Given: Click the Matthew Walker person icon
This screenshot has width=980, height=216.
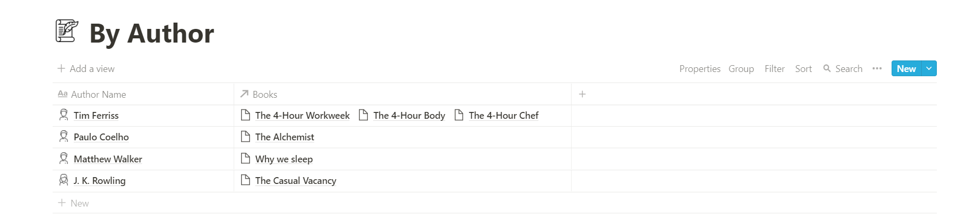Looking at the screenshot, I should click(x=64, y=158).
